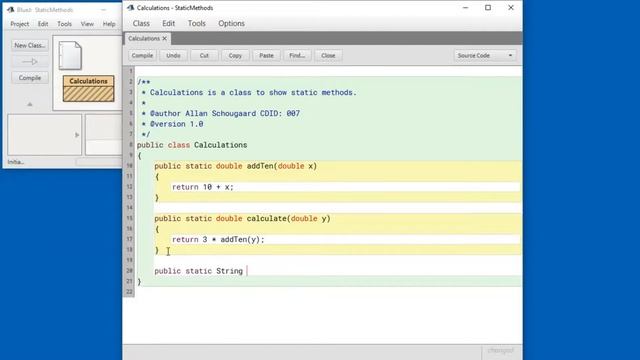This screenshot has width=640, height=360.
Task: Click the BlueJ icon in main window title
Action: pos(11,10)
